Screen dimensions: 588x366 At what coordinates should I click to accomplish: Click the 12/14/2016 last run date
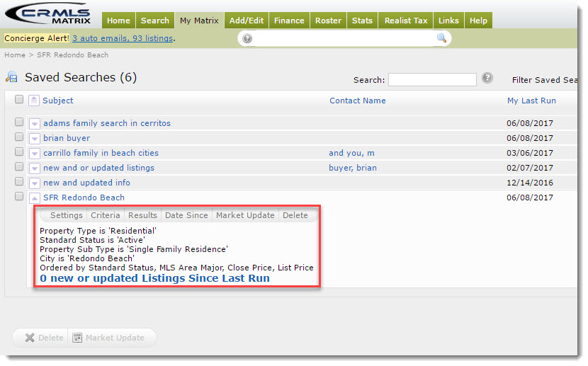(529, 183)
